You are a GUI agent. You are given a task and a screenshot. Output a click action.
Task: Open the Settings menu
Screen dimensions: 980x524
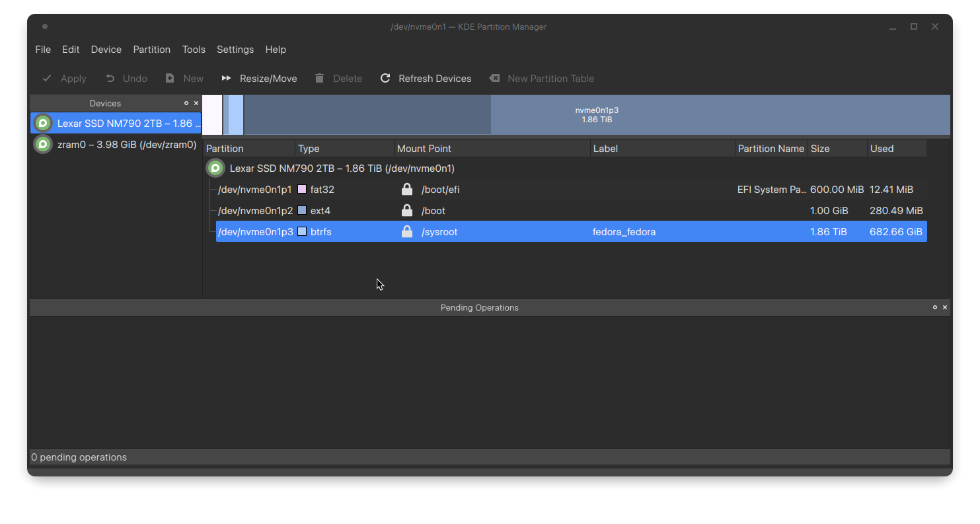pos(235,50)
